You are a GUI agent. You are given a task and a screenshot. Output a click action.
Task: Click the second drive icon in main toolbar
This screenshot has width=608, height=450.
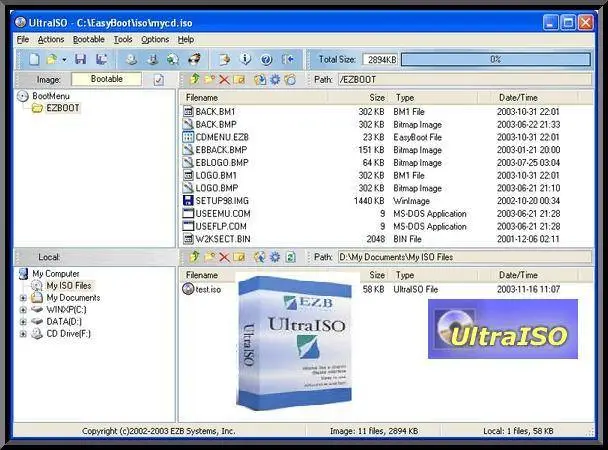(x=153, y=59)
